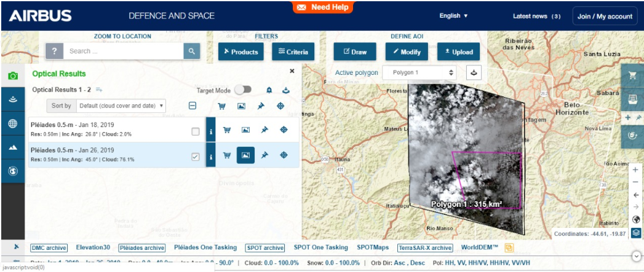Click the Modify AOI button
Viewport: 644px width, 272px height.
click(x=407, y=52)
